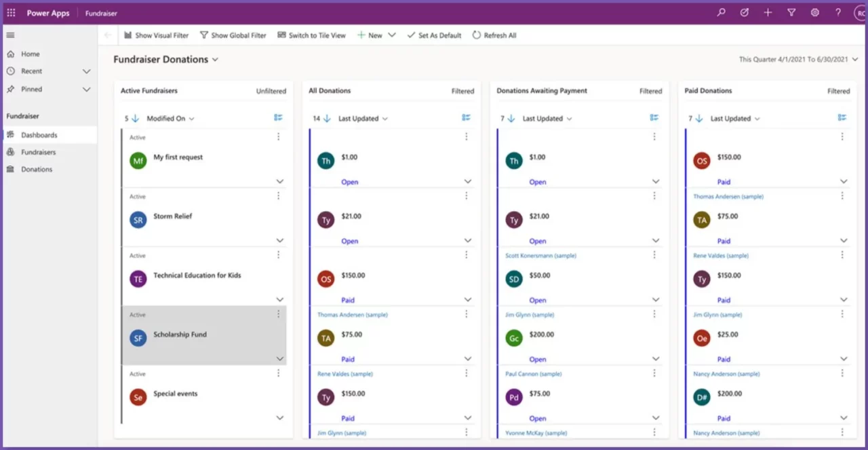Open settings from the gear icon
This screenshot has height=450, width=868.
(814, 12)
